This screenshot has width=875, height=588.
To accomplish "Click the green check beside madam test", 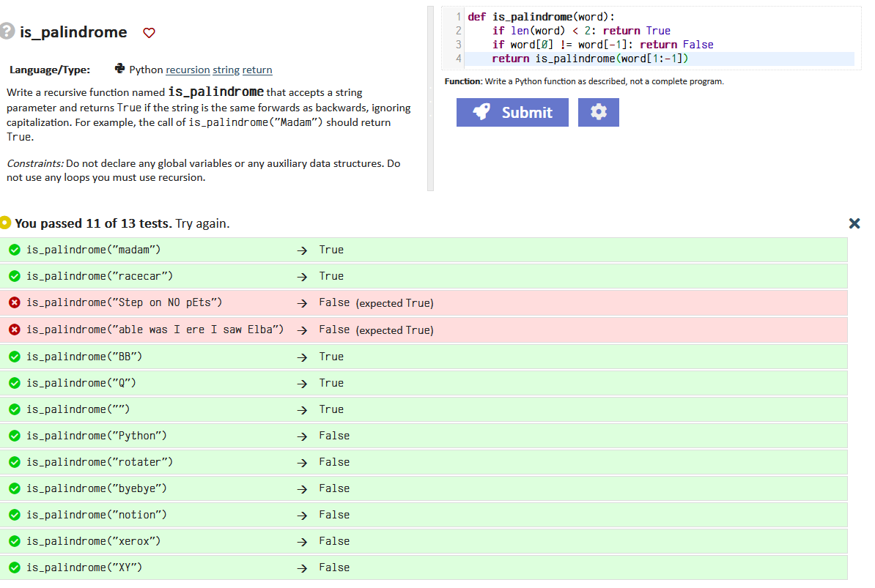I will (x=14, y=249).
